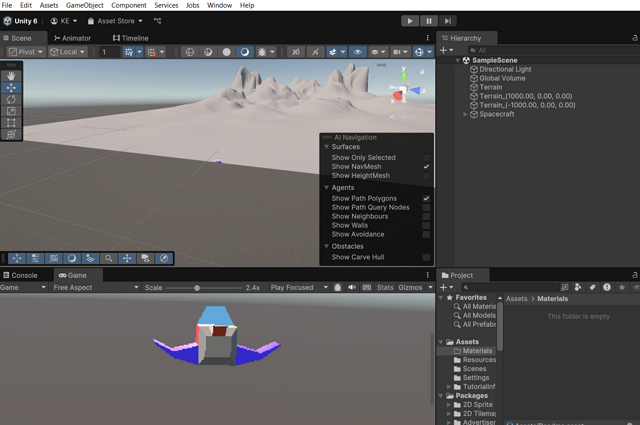Uncheck Show Path Polygons
The height and width of the screenshot is (425, 640).
coord(426,198)
